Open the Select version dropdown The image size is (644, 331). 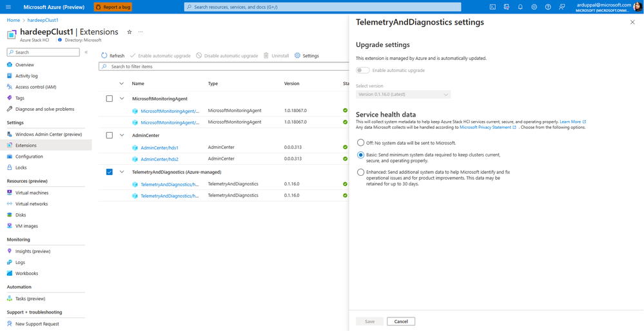click(404, 94)
